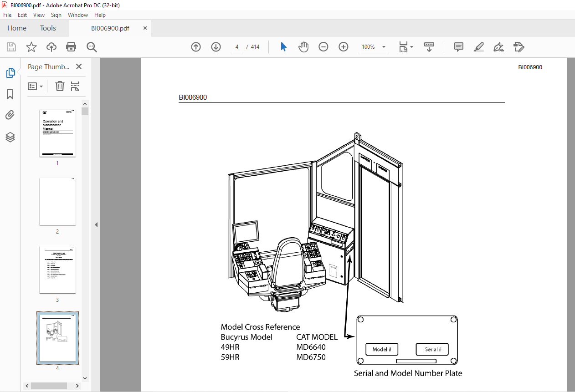Viewport: 575px width, 392px height.
Task: Delete selected page with trash icon
Action: [x=60, y=86]
